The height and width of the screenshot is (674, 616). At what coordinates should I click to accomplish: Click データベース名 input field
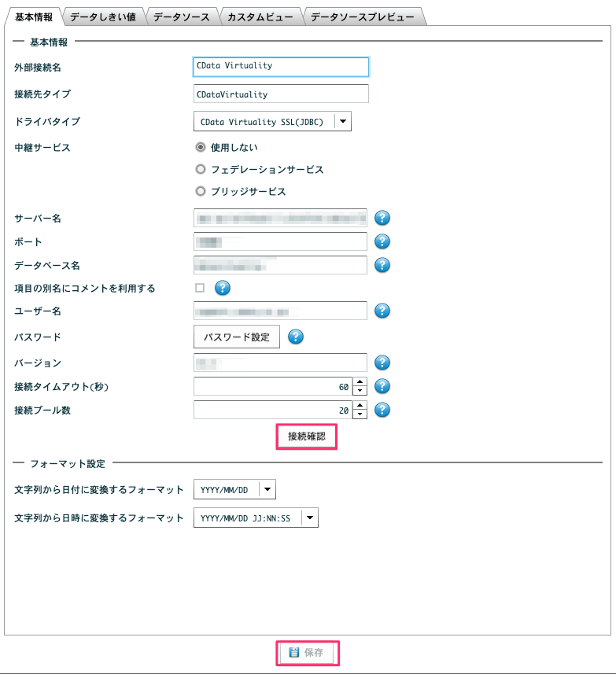pos(280,265)
